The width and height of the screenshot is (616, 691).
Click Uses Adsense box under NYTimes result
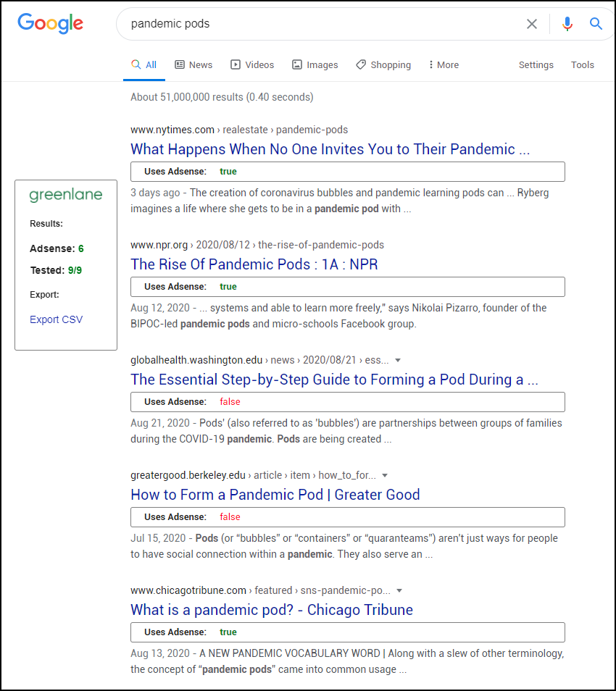click(x=347, y=172)
